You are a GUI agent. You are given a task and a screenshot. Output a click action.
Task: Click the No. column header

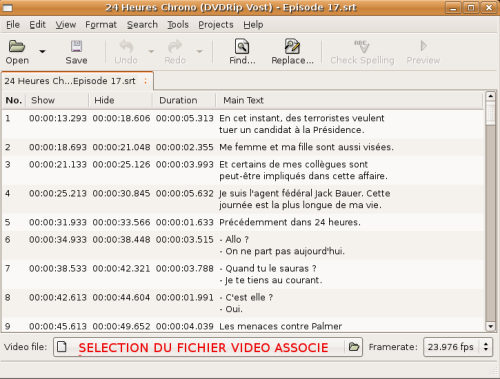pos(14,100)
